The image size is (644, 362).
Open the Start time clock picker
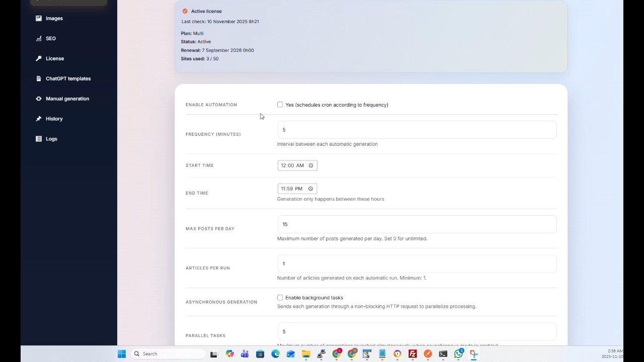click(x=311, y=165)
